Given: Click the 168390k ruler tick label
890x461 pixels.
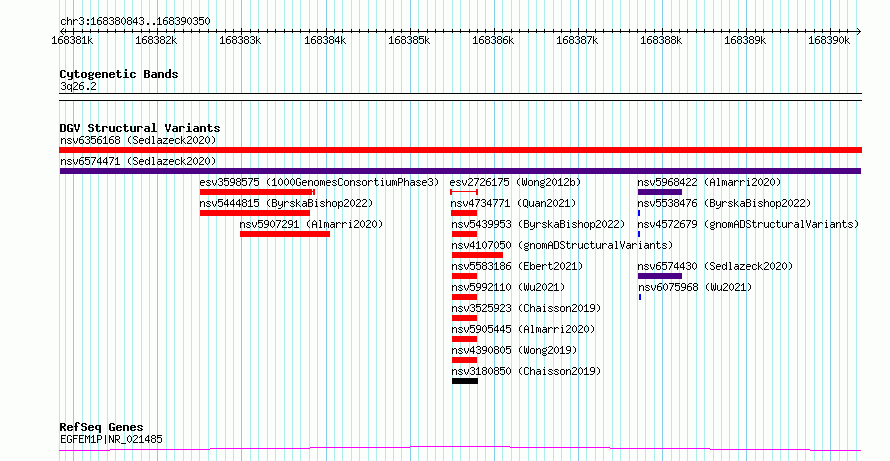Looking at the screenshot, I should (x=829, y=40).
